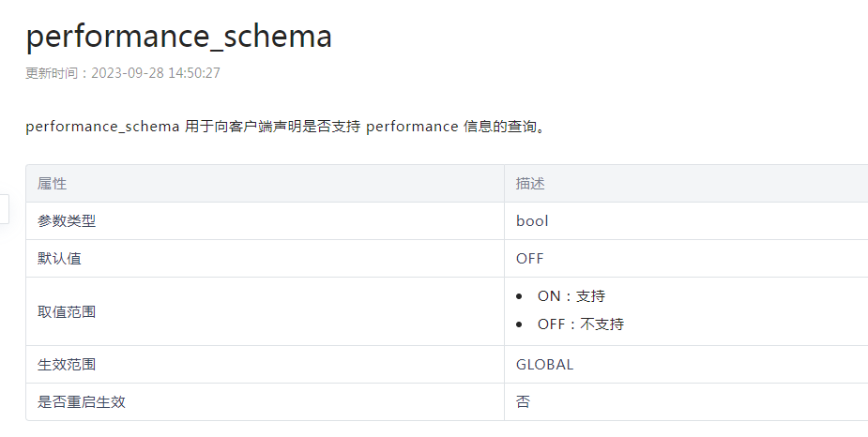This screenshot has width=868, height=437.
Task: Click the bullet dot before ON option
Action: point(519,296)
